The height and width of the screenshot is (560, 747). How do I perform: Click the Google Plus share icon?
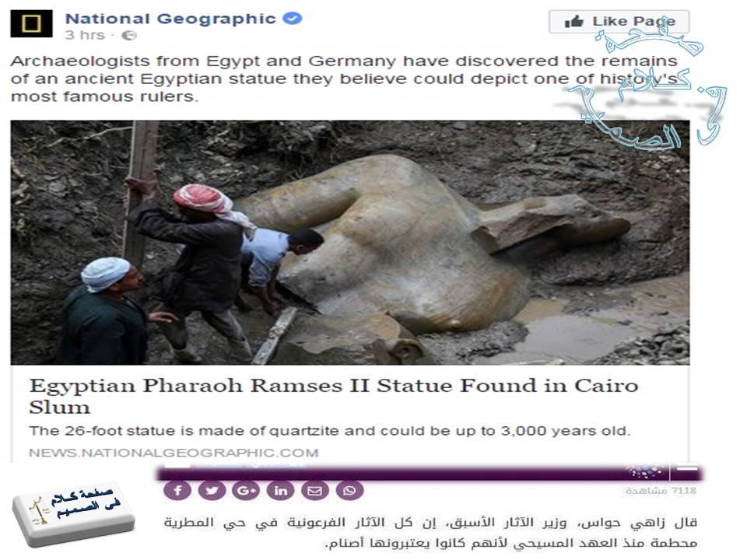tap(247, 491)
